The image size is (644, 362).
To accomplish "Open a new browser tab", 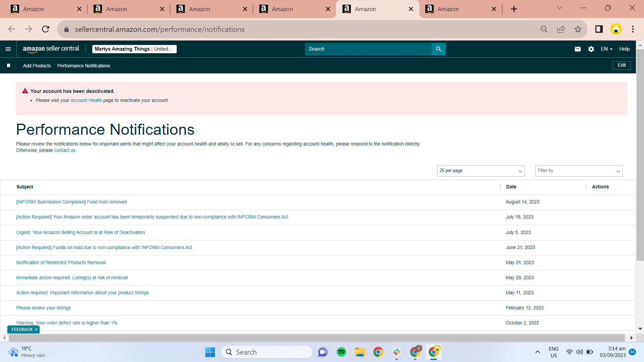I will (514, 9).
